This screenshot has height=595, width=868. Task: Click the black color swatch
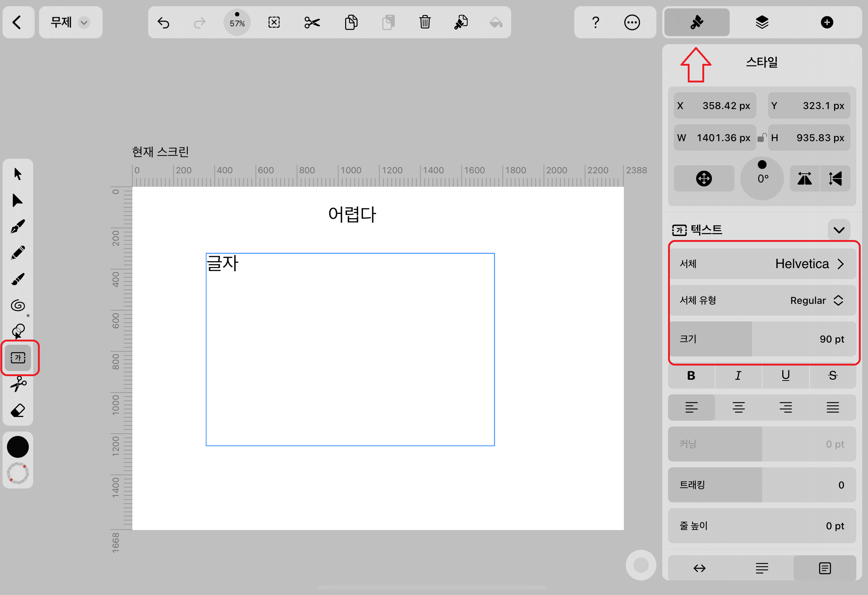[x=18, y=447]
